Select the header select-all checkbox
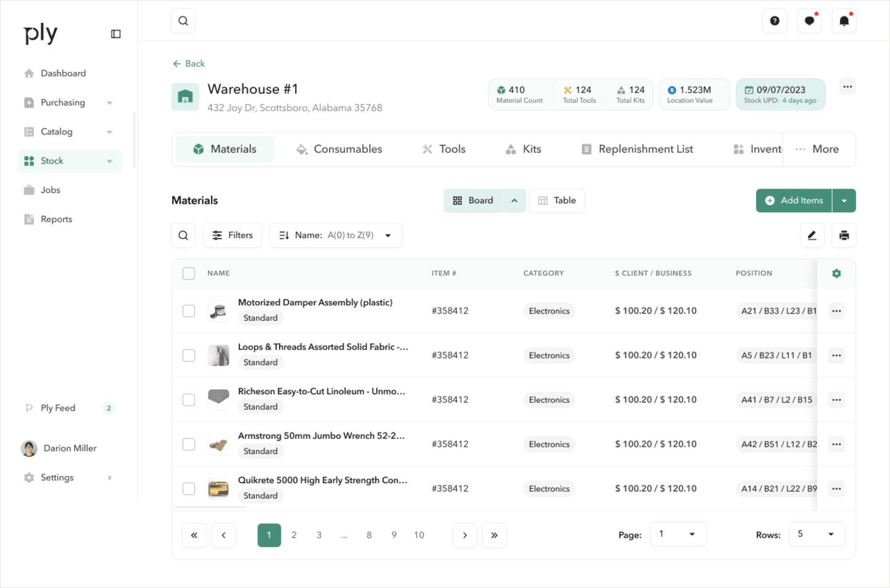This screenshot has height=588, width=890. point(189,273)
